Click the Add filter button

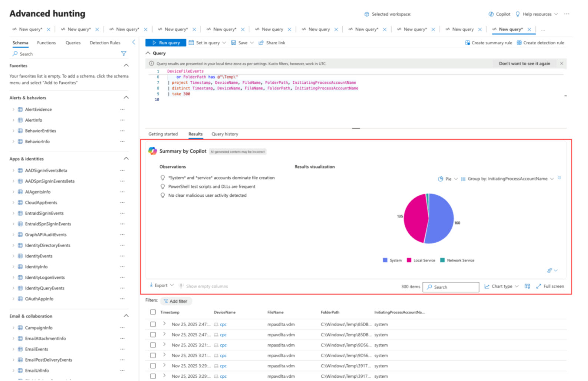[176, 301]
